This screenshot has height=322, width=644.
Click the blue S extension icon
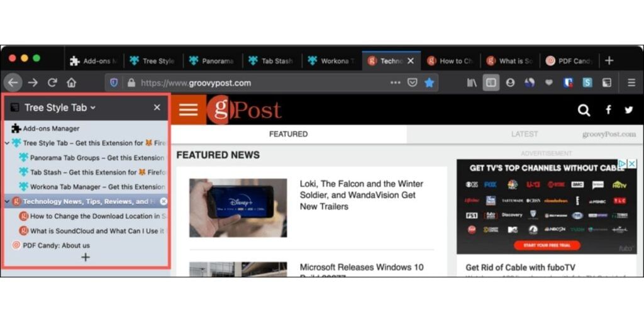[x=587, y=83]
